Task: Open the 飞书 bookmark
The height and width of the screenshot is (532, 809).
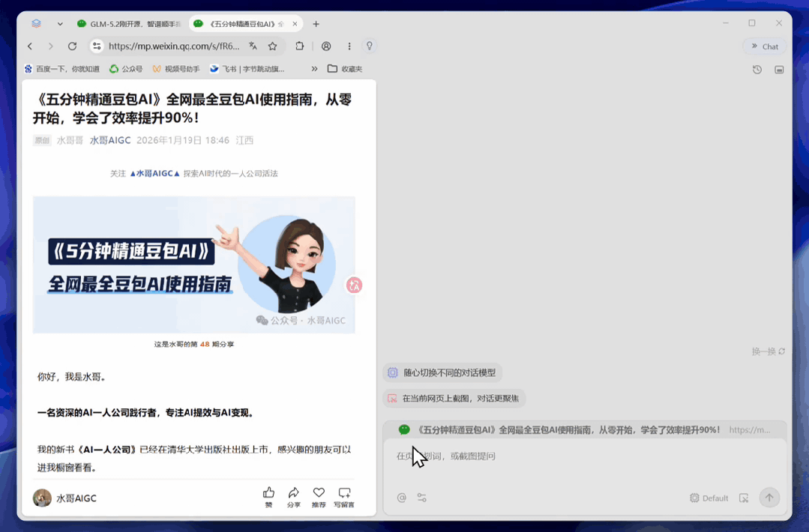Action: point(247,69)
